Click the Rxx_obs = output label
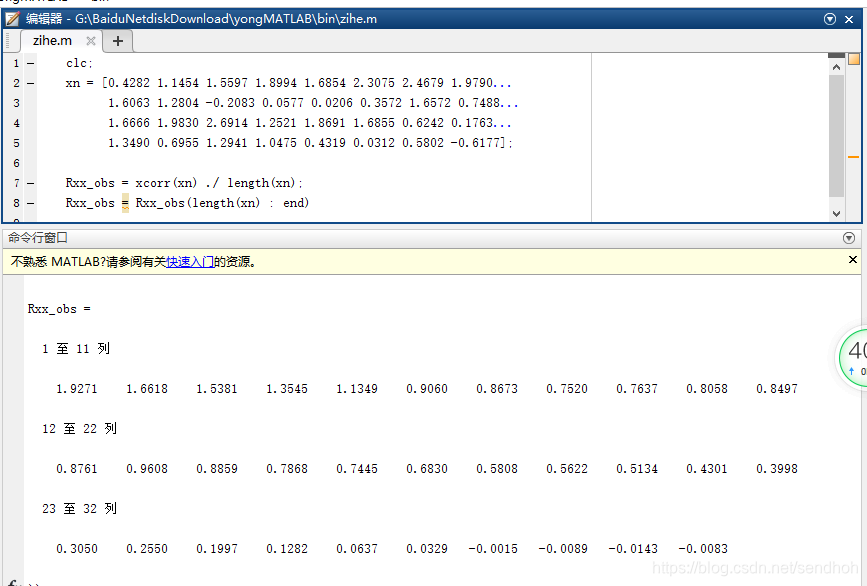This screenshot has height=586, width=867. coord(59,310)
